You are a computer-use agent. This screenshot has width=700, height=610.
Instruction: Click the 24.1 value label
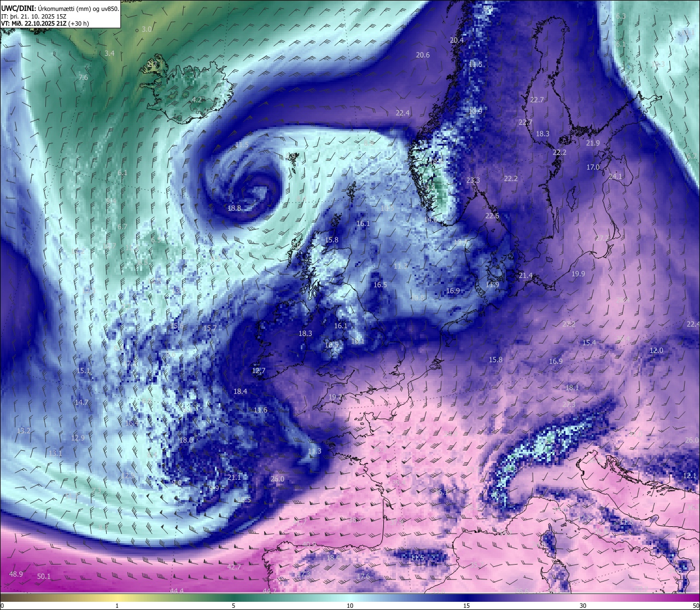(615, 176)
